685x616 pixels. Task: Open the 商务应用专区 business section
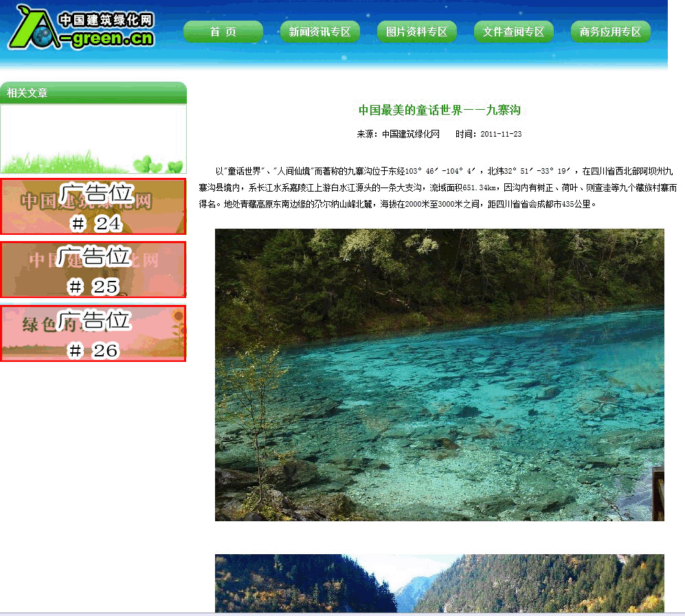click(x=610, y=32)
